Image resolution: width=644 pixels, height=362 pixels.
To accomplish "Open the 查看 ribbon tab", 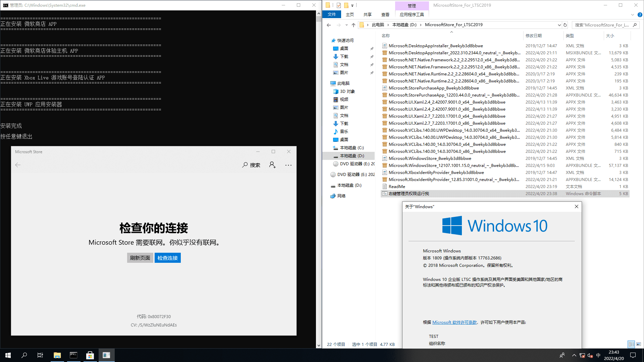I will pos(385,14).
